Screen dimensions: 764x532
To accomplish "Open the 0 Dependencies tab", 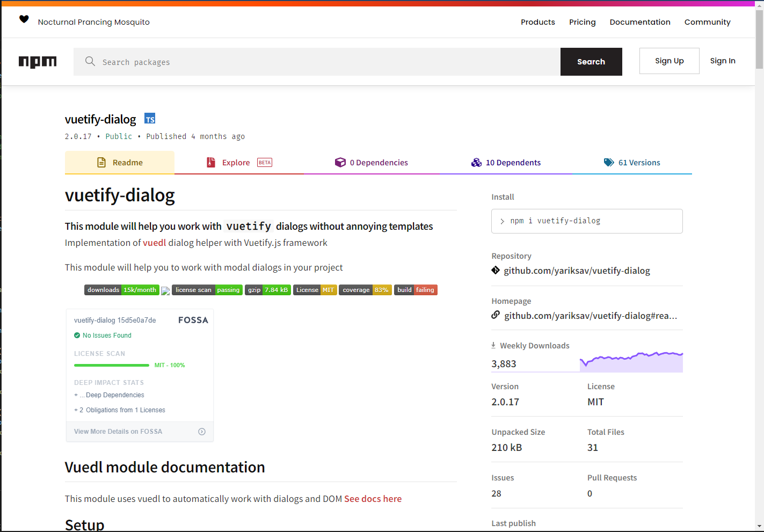I will pyautogui.click(x=372, y=162).
